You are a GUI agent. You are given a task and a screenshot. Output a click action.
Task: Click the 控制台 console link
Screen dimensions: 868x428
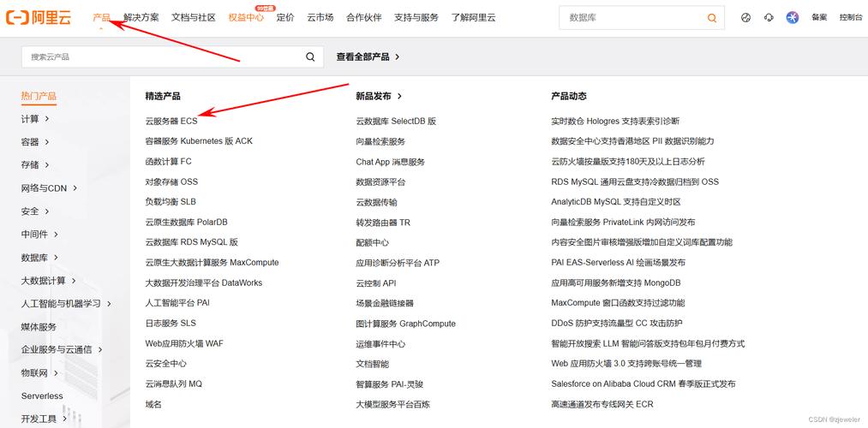coord(850,18)
